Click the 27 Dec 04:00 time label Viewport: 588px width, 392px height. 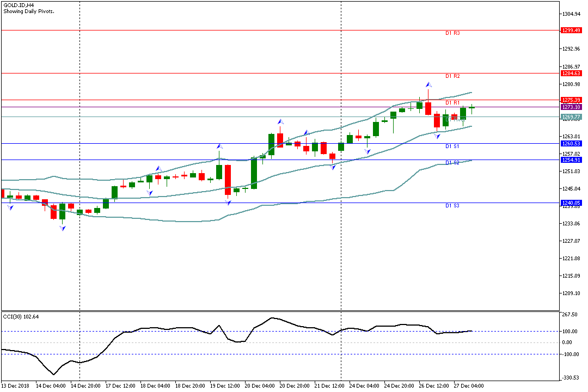[469, 386]
